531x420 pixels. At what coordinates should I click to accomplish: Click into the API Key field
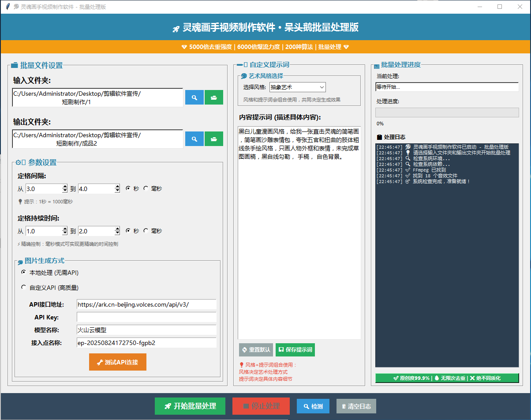pyautogui.click(x=146, y=317)
